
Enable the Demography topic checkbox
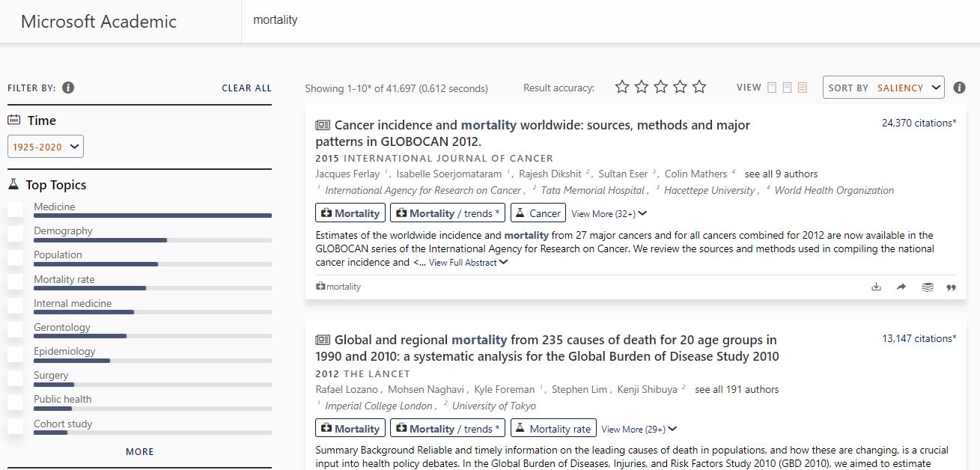click(x=16, y=236)
